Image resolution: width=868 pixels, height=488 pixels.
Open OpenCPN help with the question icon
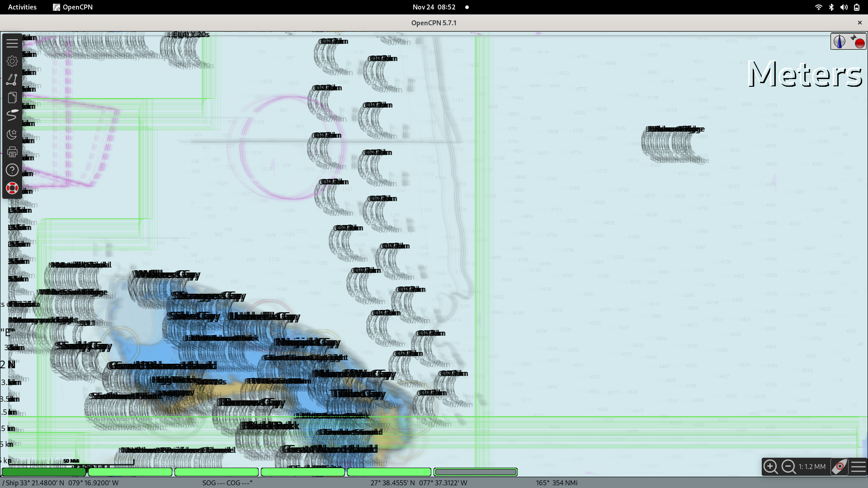pos(12,170)
